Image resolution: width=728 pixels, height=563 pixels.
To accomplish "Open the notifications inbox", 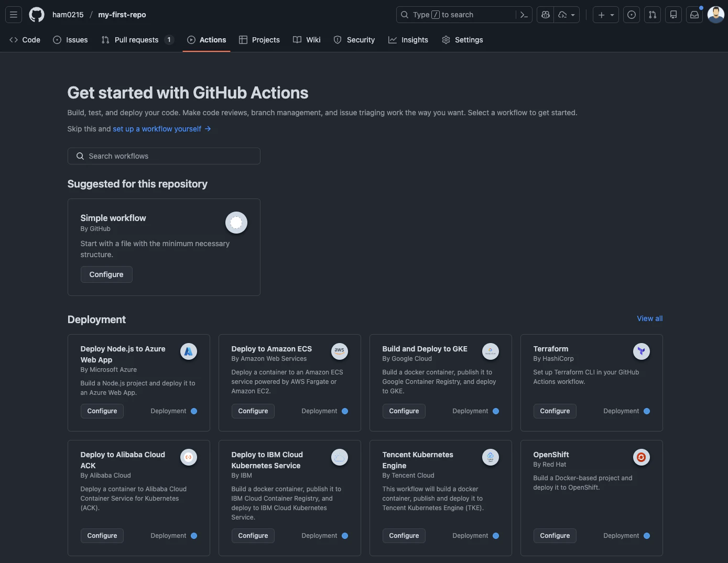I will [694, 15].
